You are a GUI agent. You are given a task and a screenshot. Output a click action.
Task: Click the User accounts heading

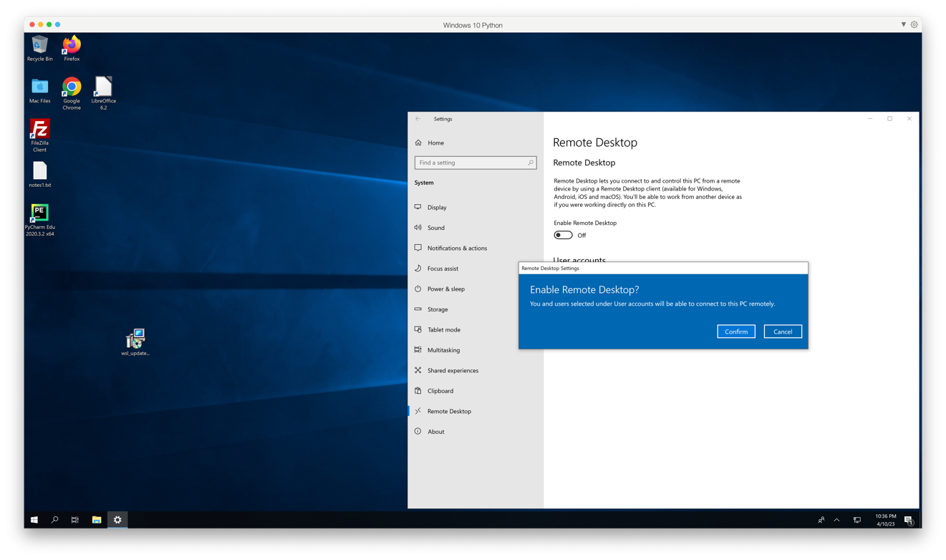579,259
